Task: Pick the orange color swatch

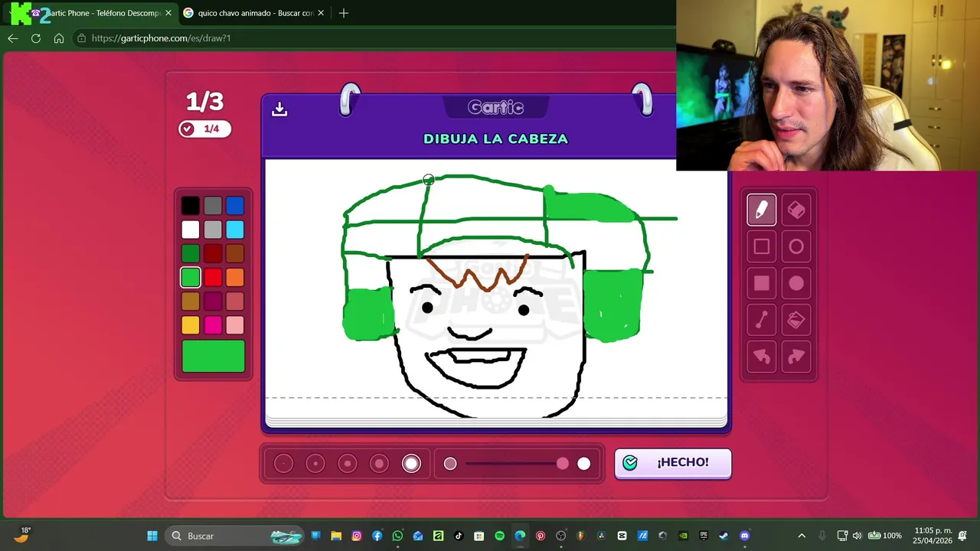Action: tap(235, 277)
